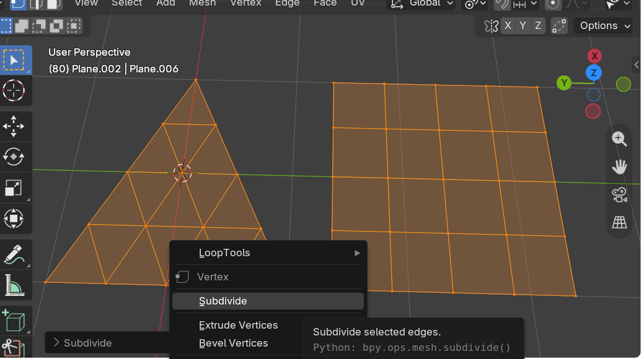The image size is (644, 359).
Task: Open the Select menu
Action: 127,3
